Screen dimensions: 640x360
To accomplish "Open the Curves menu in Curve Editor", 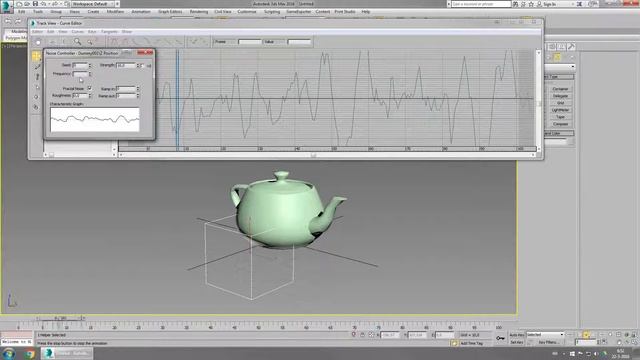I will click(77, 31).
